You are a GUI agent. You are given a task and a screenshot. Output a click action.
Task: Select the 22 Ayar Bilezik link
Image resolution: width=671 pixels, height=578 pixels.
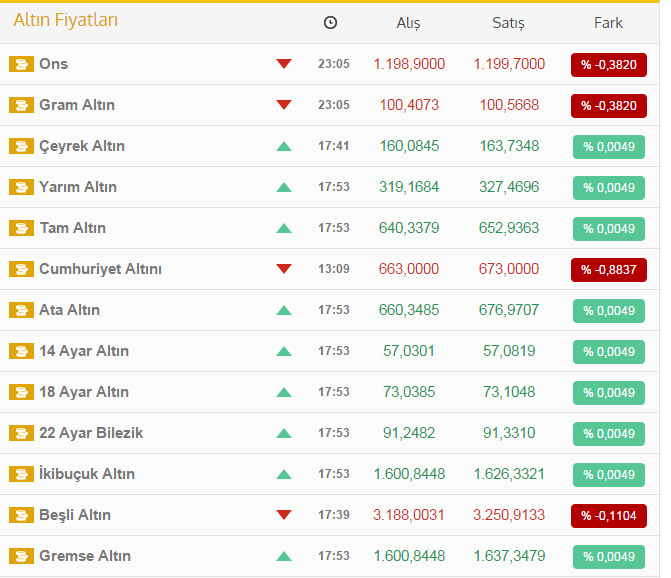(91, 433)
